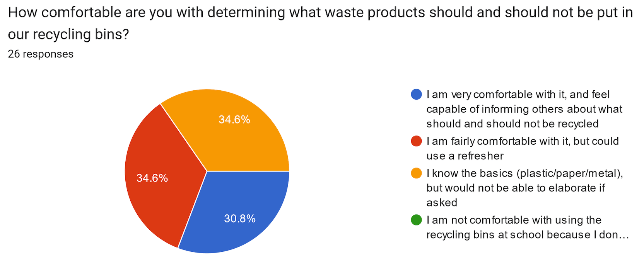Click the 34.6% label on orange slice
The image size is (644, 261).
[x=234, y=120]
